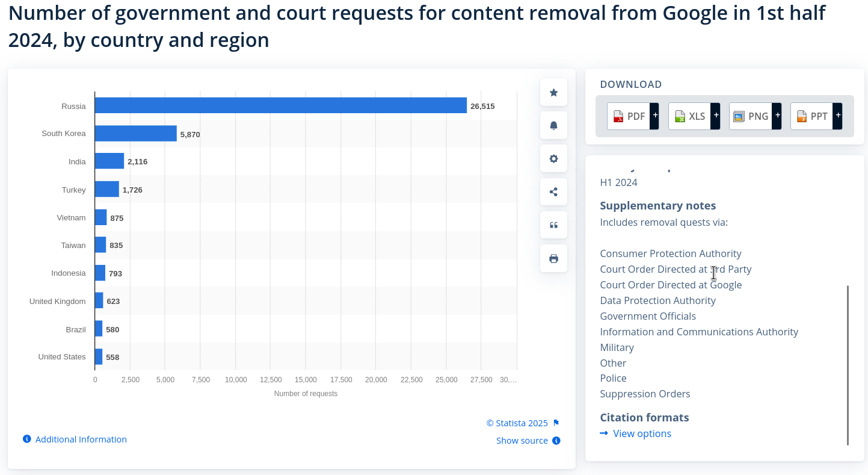Click the Vietnam bar in the chart
The width and height of the screenshot is (868, 475).
101,217
